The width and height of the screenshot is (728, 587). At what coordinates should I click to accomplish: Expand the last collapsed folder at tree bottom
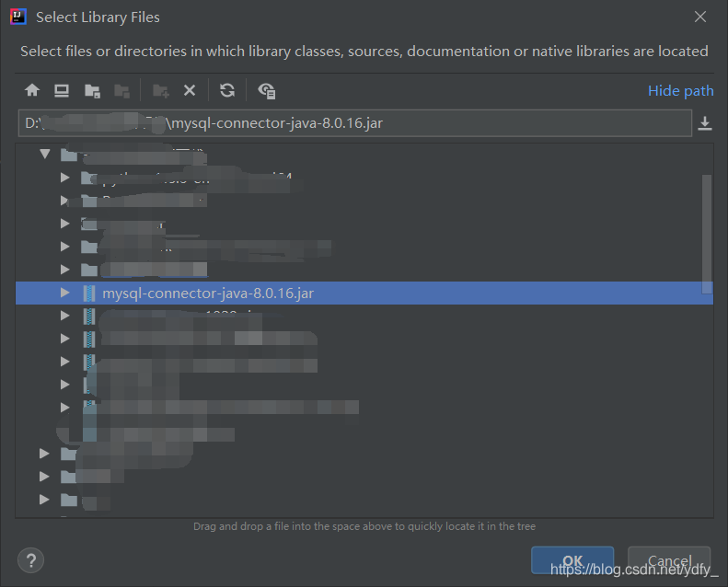click(x=44, y=500)
